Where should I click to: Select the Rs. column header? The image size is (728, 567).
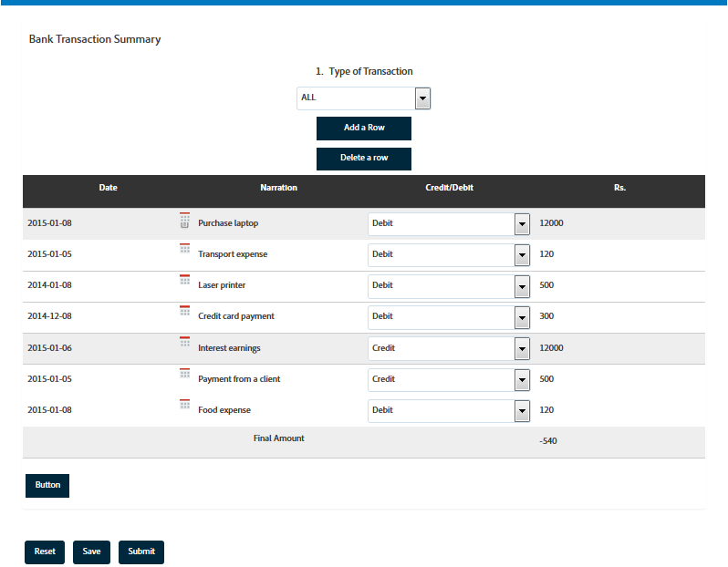[x=619, y=188]
